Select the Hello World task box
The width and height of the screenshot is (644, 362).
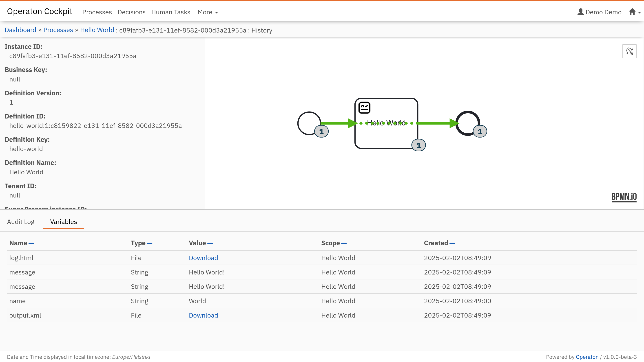[x=386, y=123]
